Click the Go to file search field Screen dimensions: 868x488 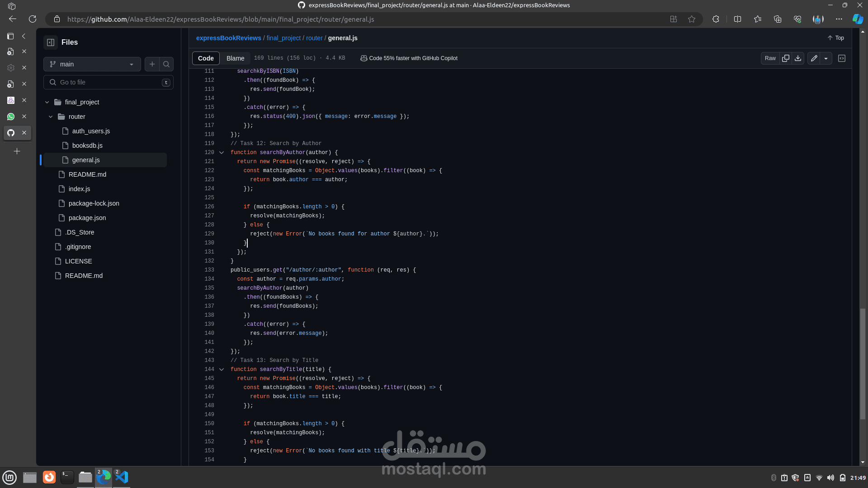[108, 82]
